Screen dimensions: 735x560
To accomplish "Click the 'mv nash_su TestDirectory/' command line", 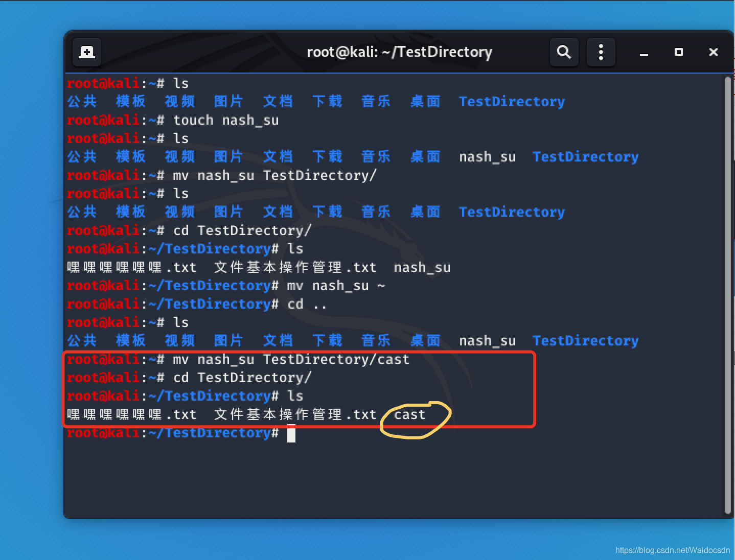I will (x=274, y=175).
